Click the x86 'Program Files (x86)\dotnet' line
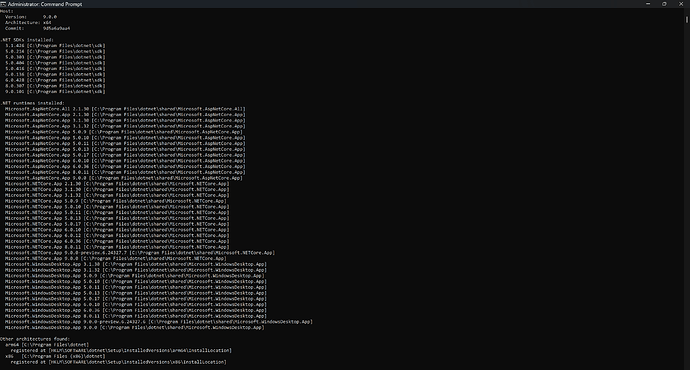Viewport: 690px width, 370px height. point(55,356)
